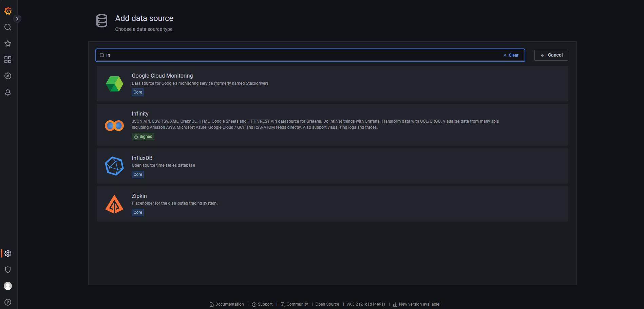
Task: Open the Community footer link
Action: (x=294, y=304)
